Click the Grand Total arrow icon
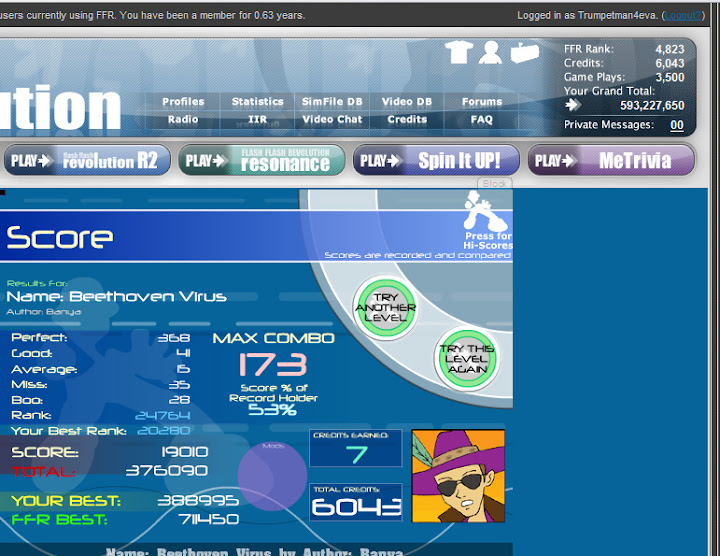This screenshot has height=556, width=720. [x=573, y=105]
